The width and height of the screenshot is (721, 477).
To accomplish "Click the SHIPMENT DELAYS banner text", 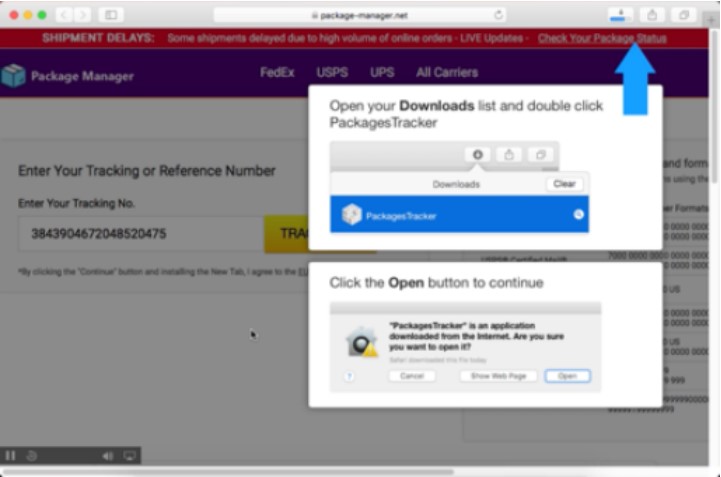I will click(98, 38).
